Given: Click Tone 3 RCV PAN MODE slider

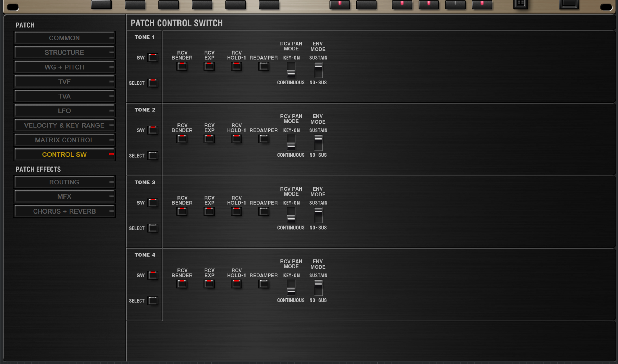Looking at the screenshot, I should tap(291, 215).
